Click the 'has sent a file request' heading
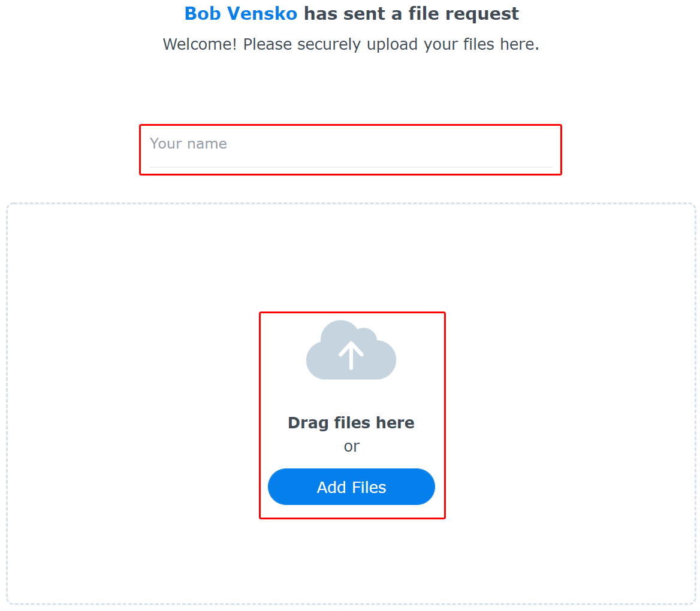This screenshot has width=700, height=611. 411,13
